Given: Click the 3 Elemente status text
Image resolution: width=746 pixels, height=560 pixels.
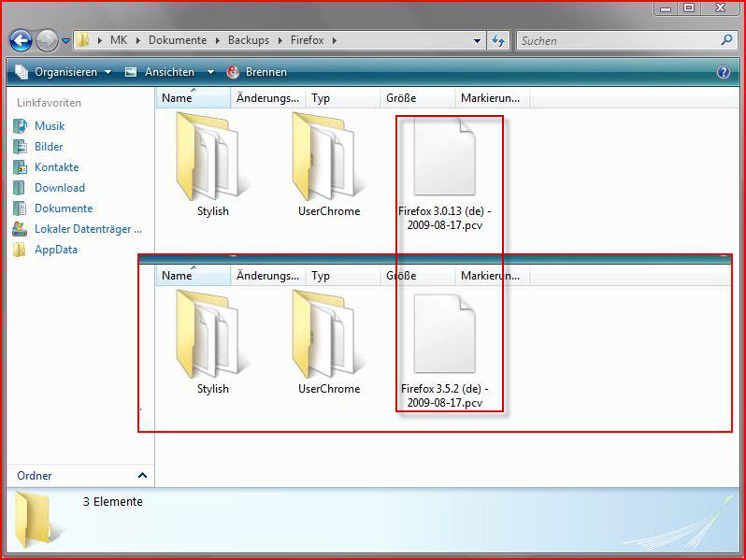Looking at the screenshot, I should click(x=113, y=502).
